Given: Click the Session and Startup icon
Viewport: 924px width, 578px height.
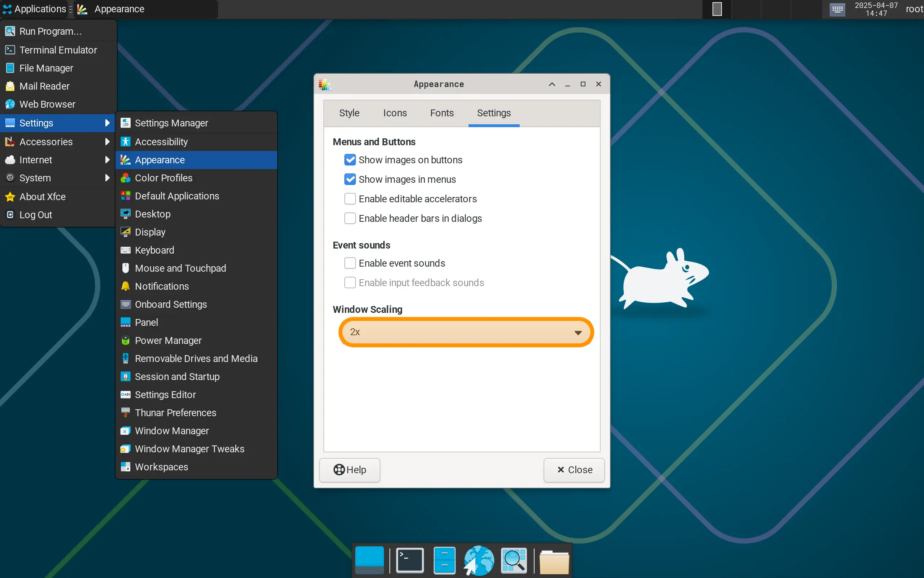Looking at the screenshot, I should (x=125, y=376).
